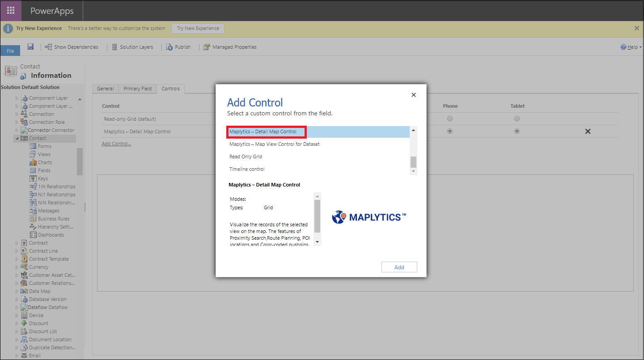Click the Help question mark icon
The height and width of the screenshot is (360, 644).
pyautogui.click(x=623, y=47)
